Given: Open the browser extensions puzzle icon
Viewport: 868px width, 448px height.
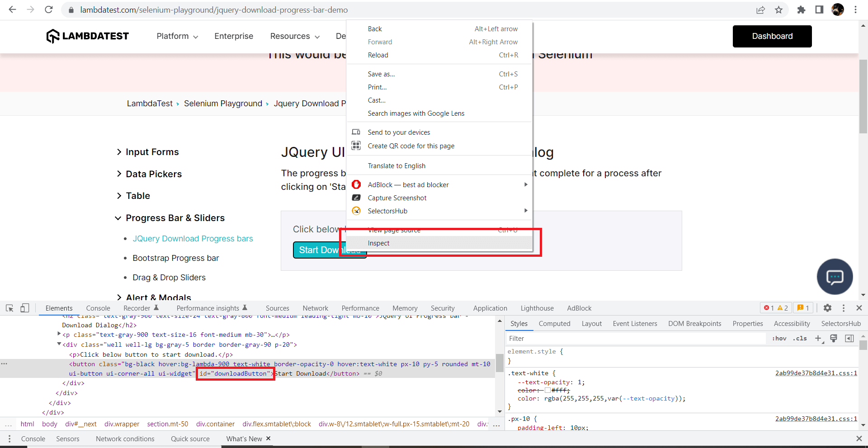Looking at the screenshot, I should tap(801, 10).
